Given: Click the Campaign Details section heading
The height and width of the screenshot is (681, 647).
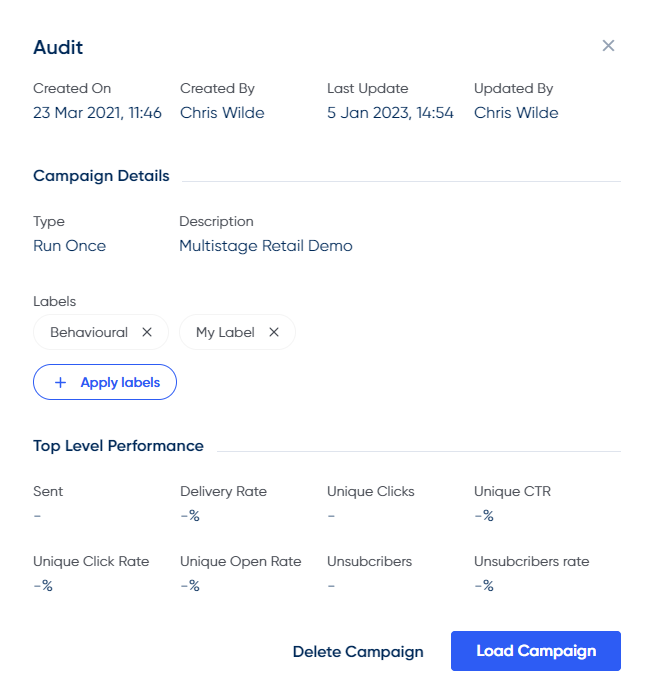Looking at the screenshot, I should coord(101,176).
